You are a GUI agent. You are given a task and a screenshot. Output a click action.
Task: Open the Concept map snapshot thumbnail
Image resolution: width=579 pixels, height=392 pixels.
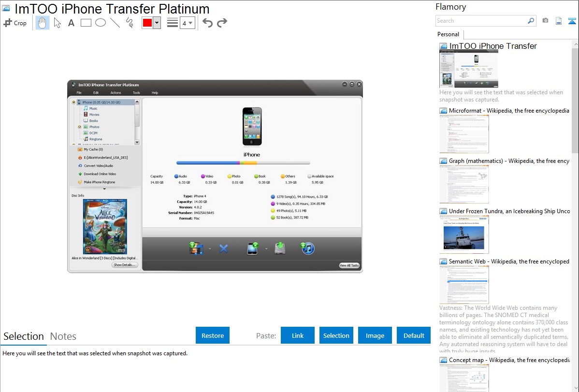click(464, 378)
